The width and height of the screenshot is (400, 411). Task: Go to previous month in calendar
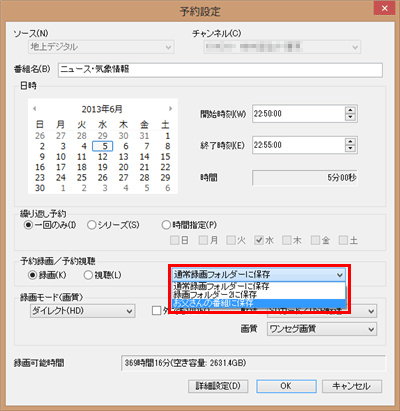pyautogui.click(x=34, y=109)
